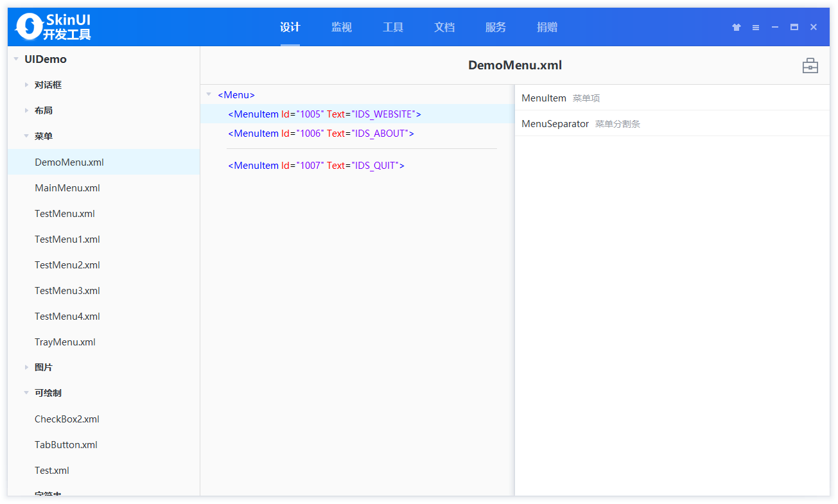Collapse the UIDemo root node
The height and width of the screenshot is (504, 838).
click(x=16, y=59)
